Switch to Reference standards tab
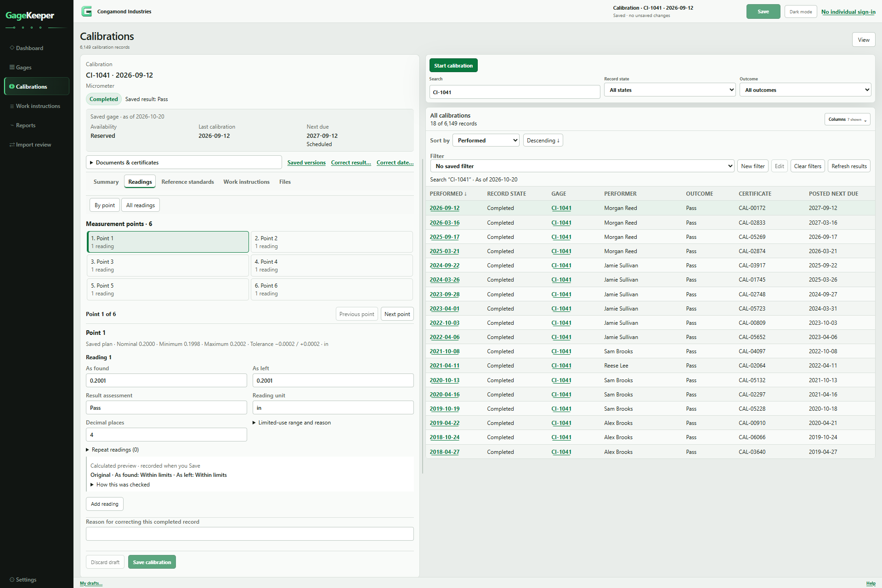Image resolution: width=882 pixels, height=588 pixels. pyautogui.click(x=188, y=182)
